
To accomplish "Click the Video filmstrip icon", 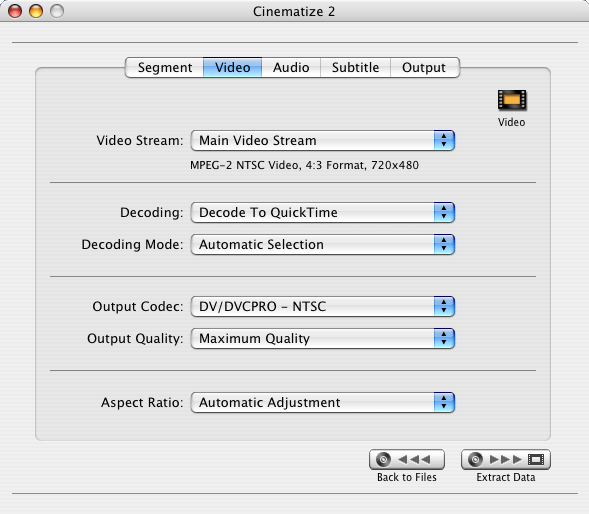I will [512, 100].
